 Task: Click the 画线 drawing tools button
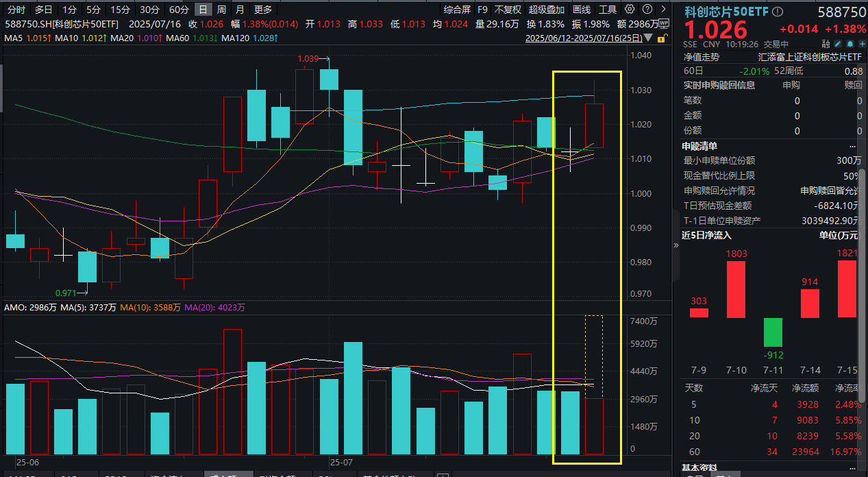click(x=582, y=9)
